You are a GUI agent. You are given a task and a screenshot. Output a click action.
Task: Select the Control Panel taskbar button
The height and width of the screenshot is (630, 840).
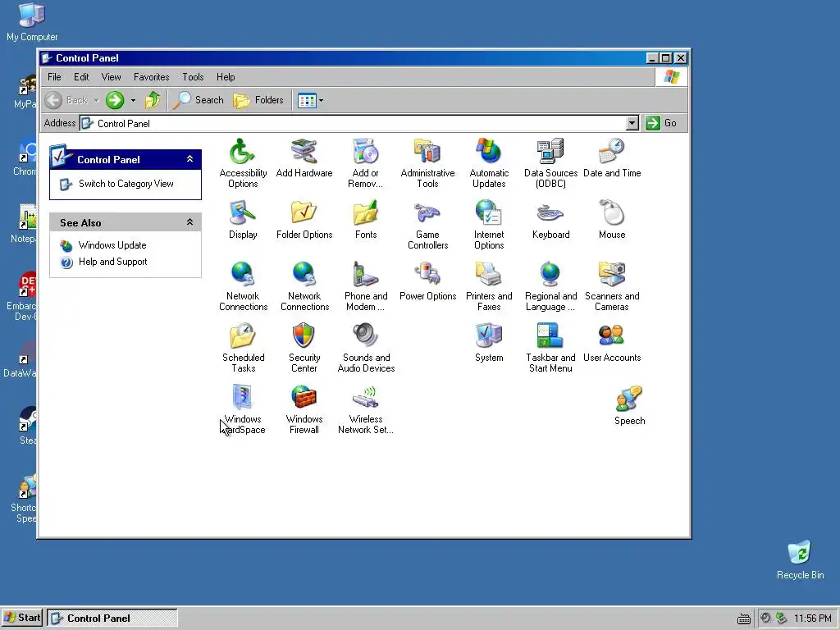[x=112, y=618]
